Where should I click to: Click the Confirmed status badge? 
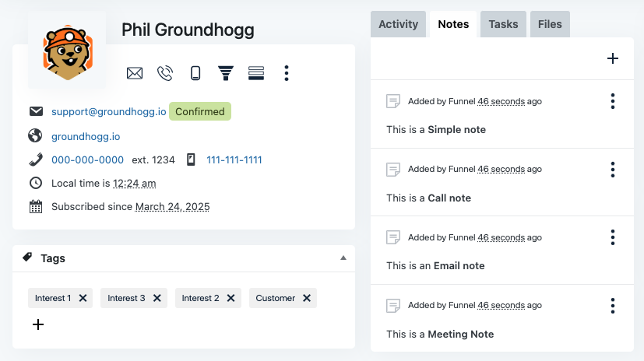(200, 111)
